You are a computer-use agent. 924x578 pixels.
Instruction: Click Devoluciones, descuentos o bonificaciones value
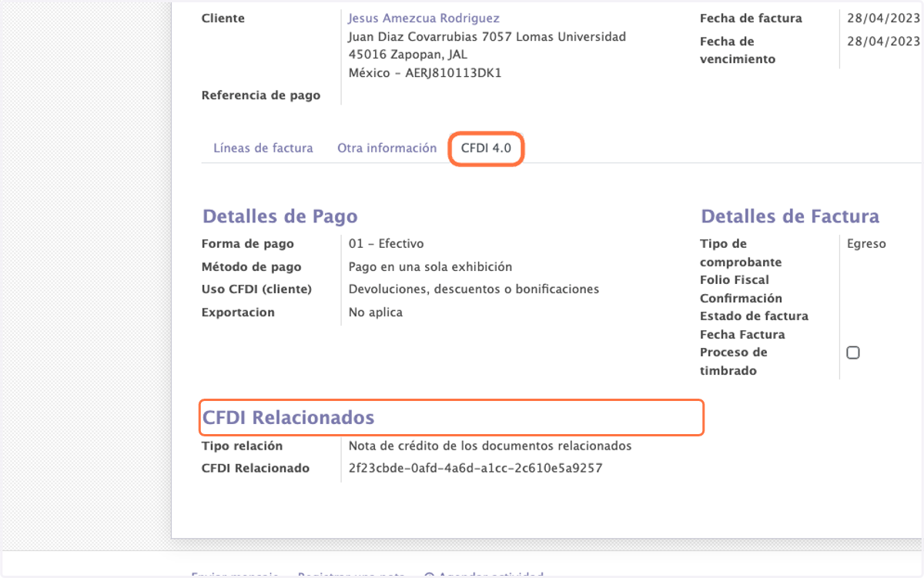click(474, 289)
